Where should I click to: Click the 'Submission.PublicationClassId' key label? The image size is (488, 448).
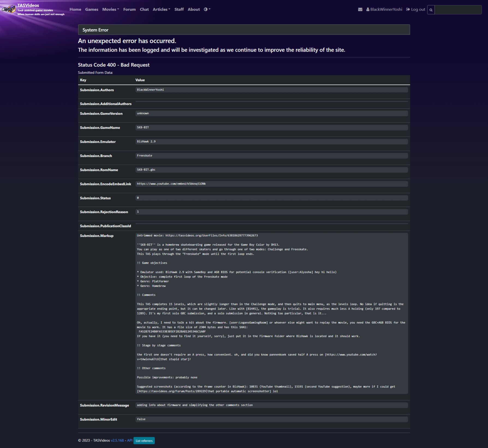[105, 226]
